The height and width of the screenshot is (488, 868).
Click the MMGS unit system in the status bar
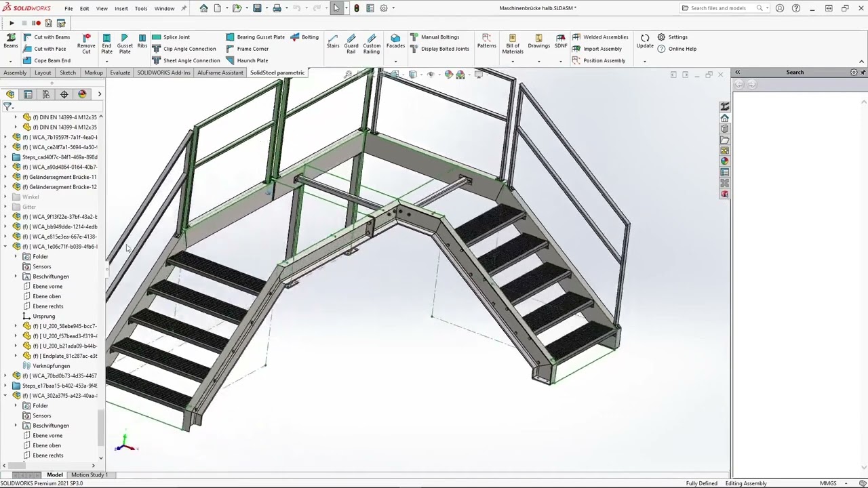[828, 483]
